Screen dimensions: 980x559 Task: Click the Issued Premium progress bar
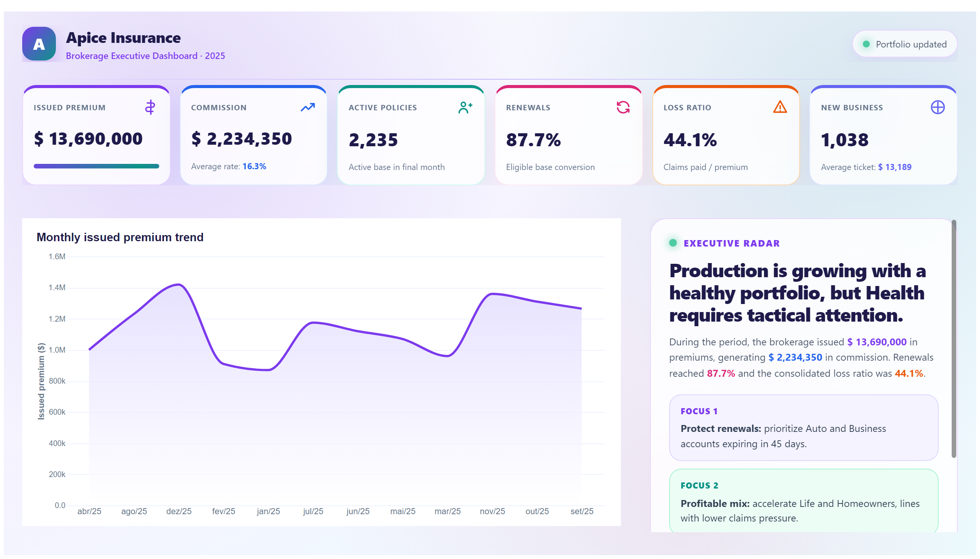(x=96, y=166)
